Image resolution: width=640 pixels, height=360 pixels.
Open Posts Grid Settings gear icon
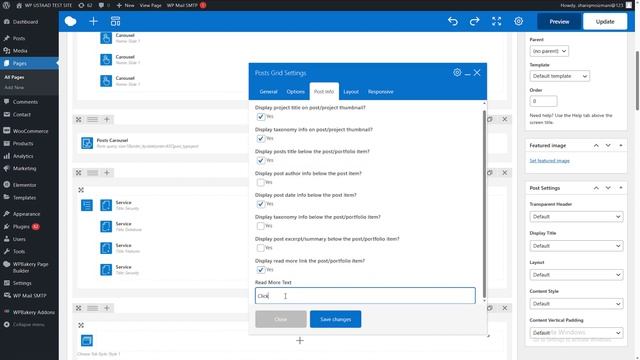457,73
